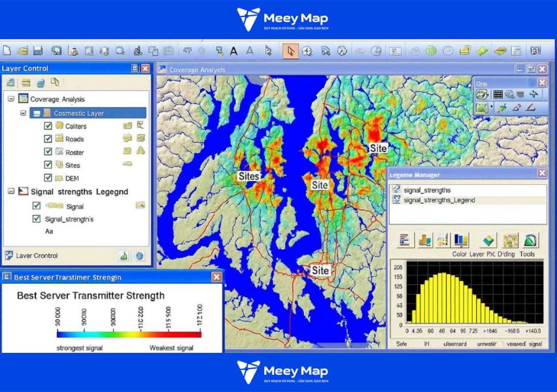Viewport: 557px width, 392px height.
Task: Click the text lines icon in Legend Manager
Action: point(405,240)
